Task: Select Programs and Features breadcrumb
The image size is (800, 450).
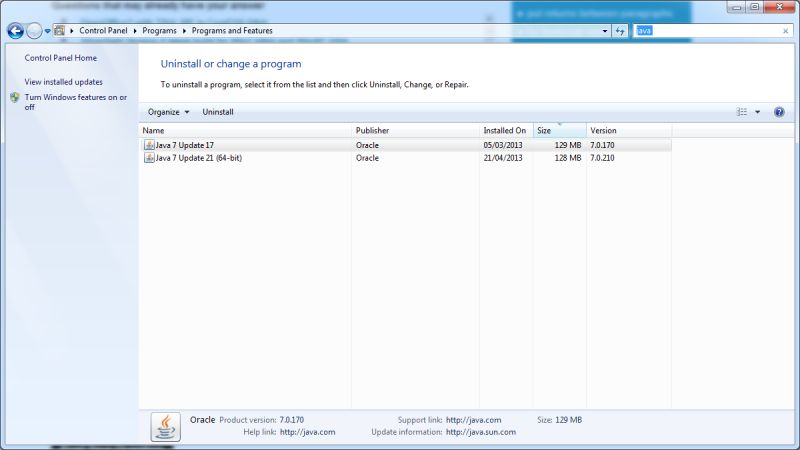Action: pyautogui.click(x=232, y=31)
